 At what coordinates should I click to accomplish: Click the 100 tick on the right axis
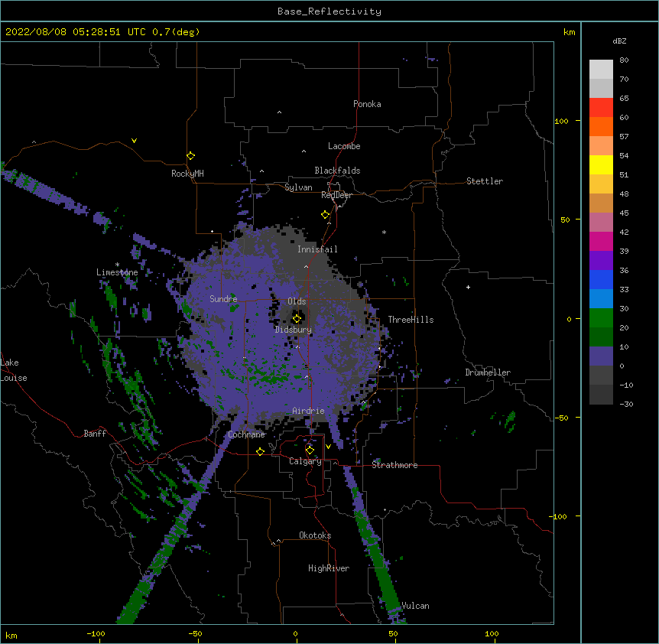(x=561, y=121)
